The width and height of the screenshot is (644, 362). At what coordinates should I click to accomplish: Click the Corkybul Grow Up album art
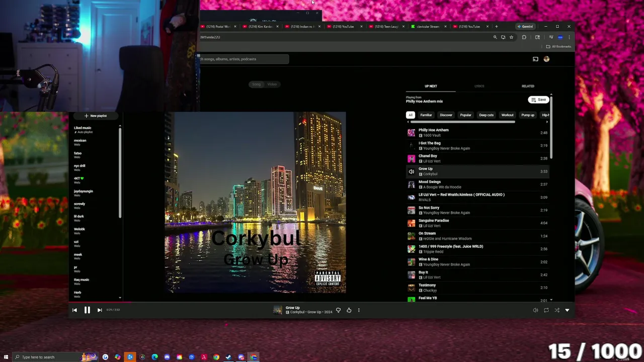pos(255,202)
